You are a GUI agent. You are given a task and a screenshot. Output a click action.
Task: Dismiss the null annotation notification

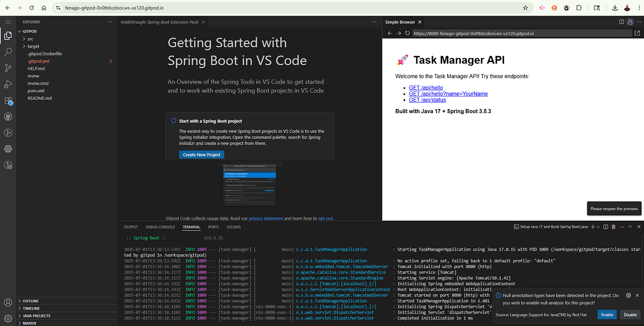637,295
